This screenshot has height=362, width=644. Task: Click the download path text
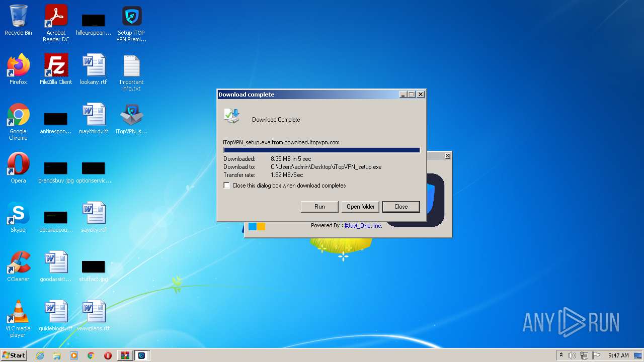(x=326, y=167)
